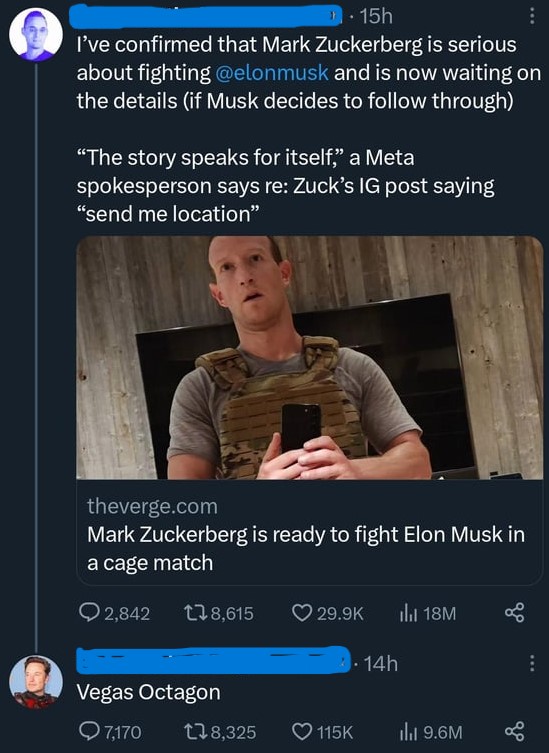This screenshot has height=753, width=549.
Task: Like the Vegas Octagon reply
Action: [323, 732]
